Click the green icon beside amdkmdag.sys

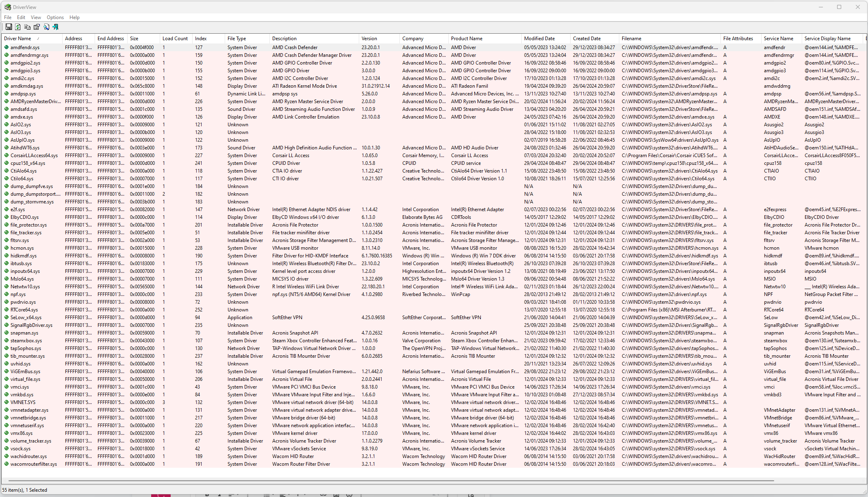coord(7,86)
